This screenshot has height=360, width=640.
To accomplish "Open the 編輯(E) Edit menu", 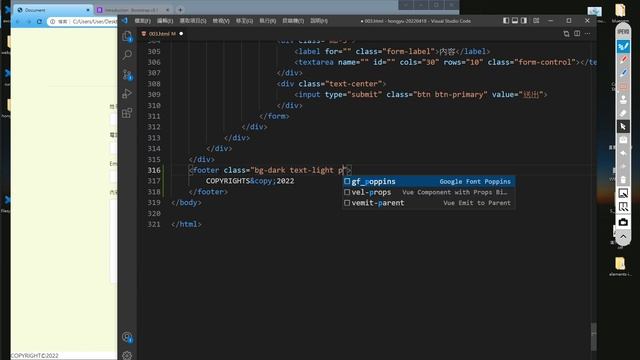I will point(165,21).
